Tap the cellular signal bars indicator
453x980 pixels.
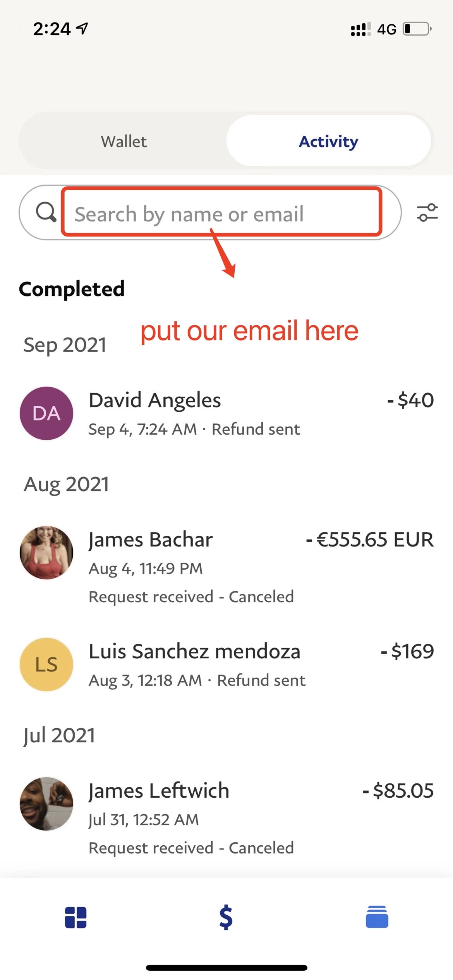(360, 29)
